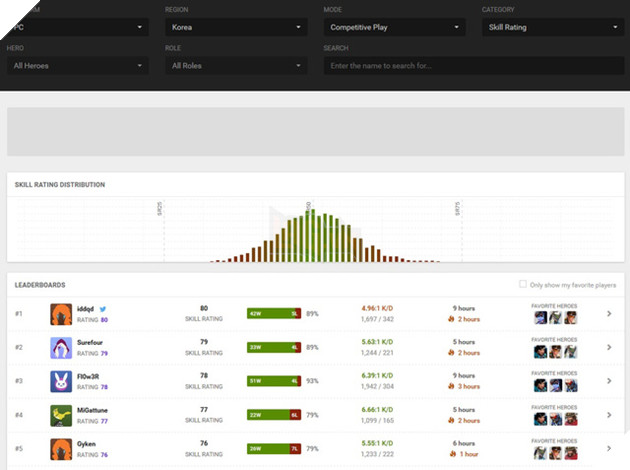Click iddqd's first favorite hero icon
Viewport: 630px width, 470px height.
click(x=540, y=318)
